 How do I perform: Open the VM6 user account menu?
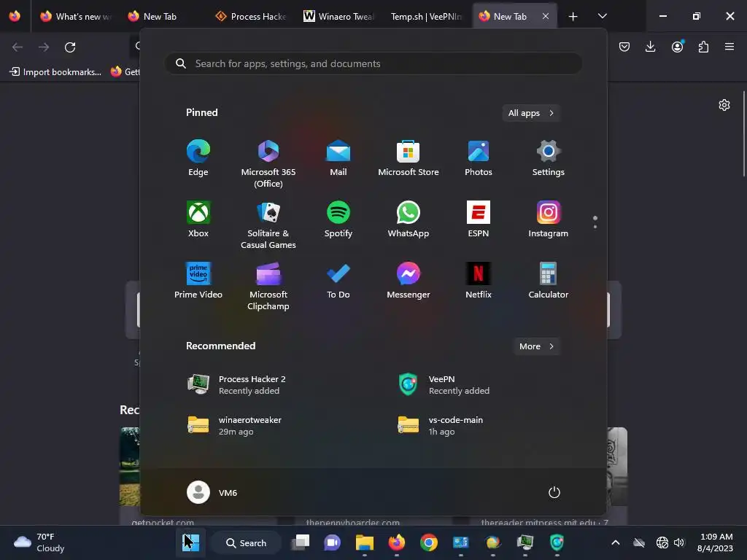pyautogui.click(x=212, y=492)
